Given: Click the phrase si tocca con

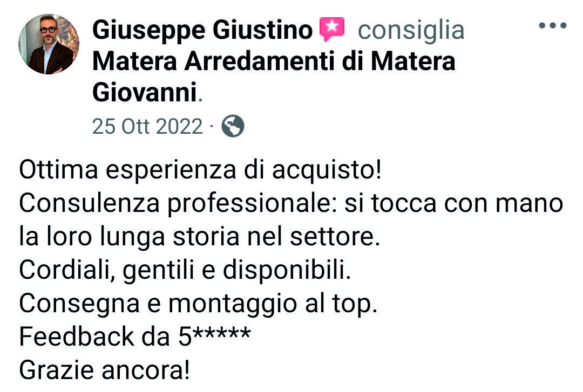Looking at the screenshot, I should point(416,204).
